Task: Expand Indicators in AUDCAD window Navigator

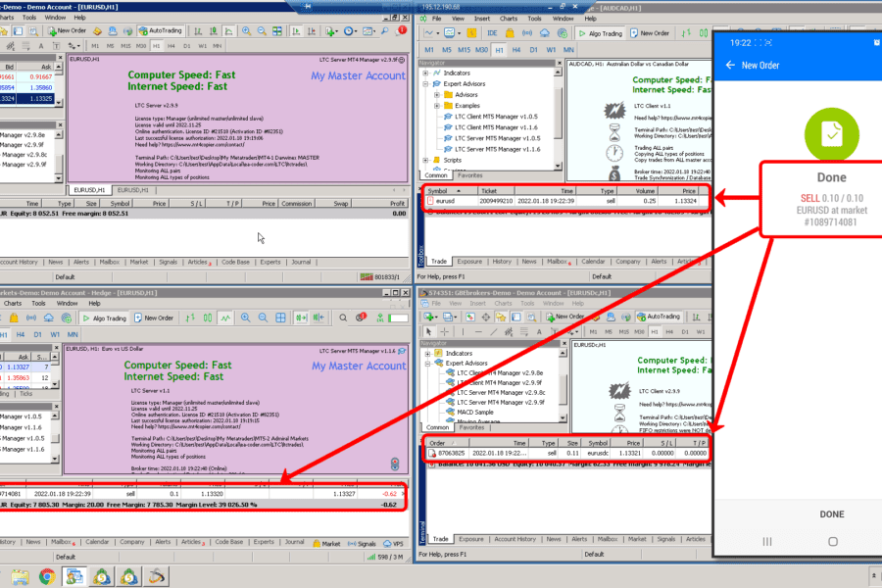Action: (x=426, y=73)
